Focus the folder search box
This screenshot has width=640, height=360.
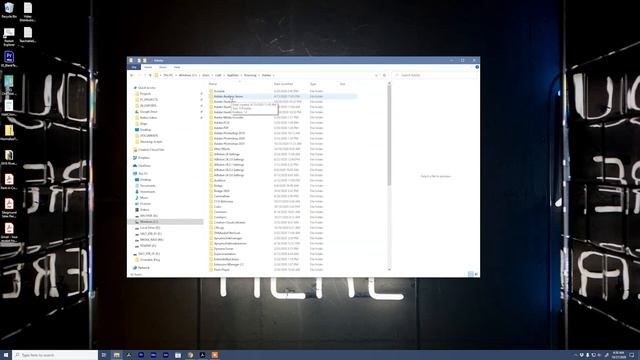click(x=435, y=75)
